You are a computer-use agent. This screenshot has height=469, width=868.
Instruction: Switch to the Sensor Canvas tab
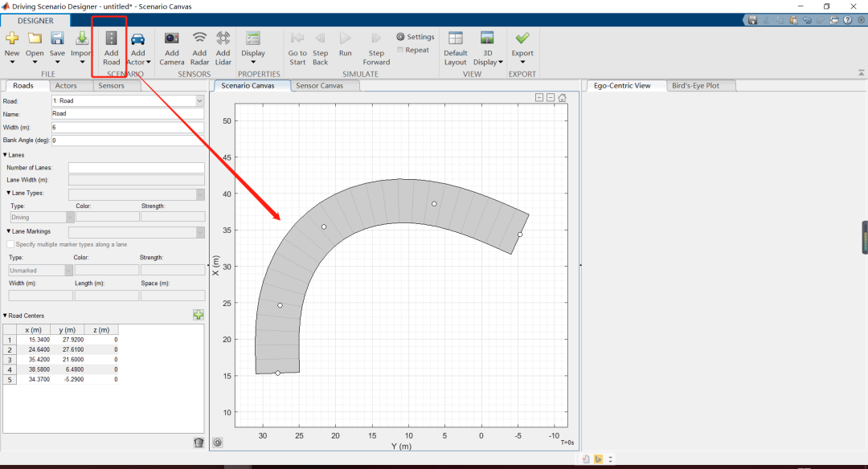(319, 86)
